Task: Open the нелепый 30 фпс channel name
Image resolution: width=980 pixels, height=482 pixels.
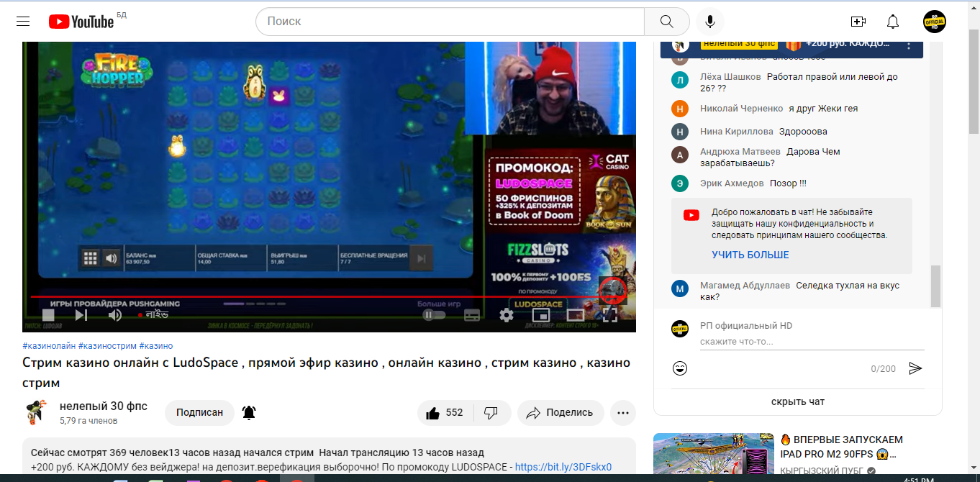Action: click(104, 406)
